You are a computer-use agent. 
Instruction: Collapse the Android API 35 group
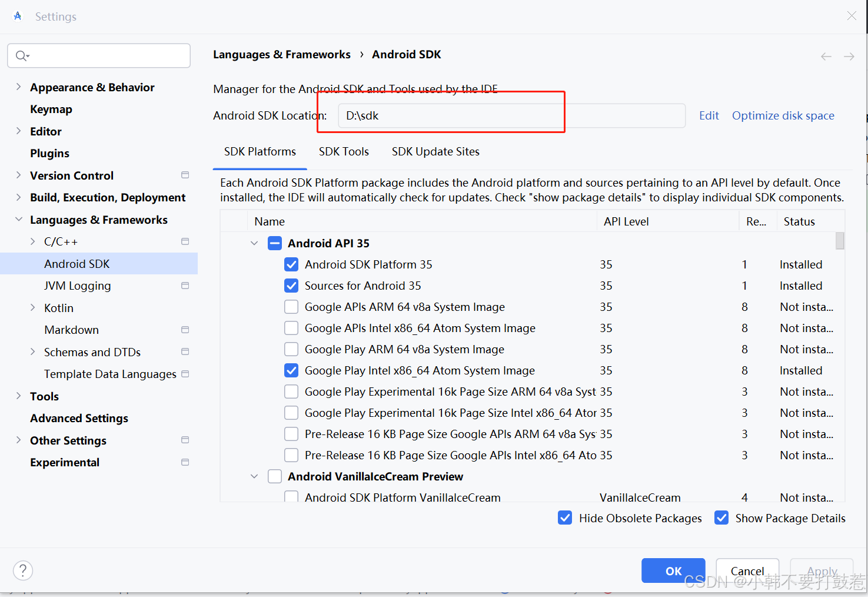[x=254, y=243]
